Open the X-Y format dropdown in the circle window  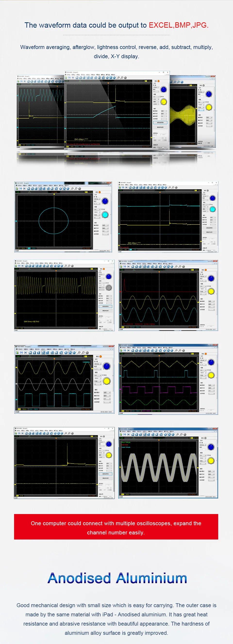[97, 204]
